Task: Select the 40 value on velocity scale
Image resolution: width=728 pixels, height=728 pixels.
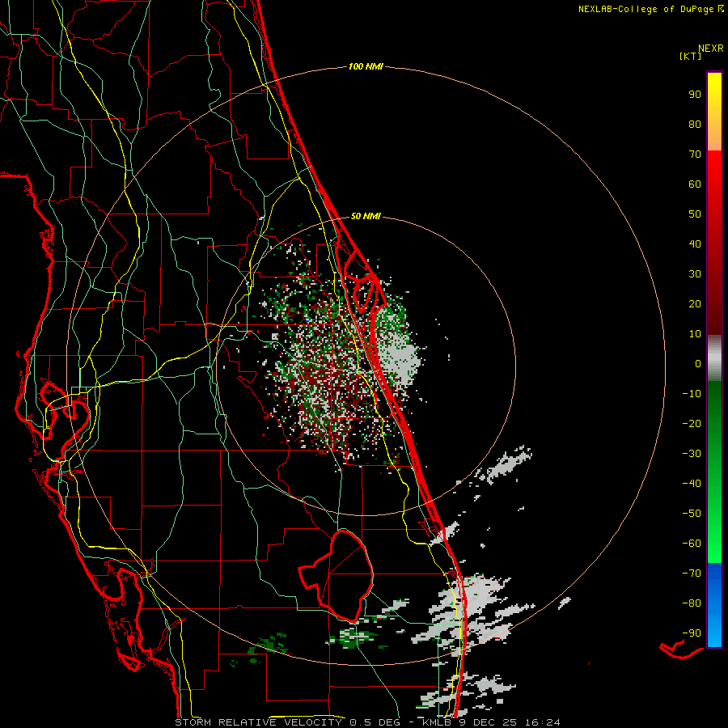Action: pos(695,243)
